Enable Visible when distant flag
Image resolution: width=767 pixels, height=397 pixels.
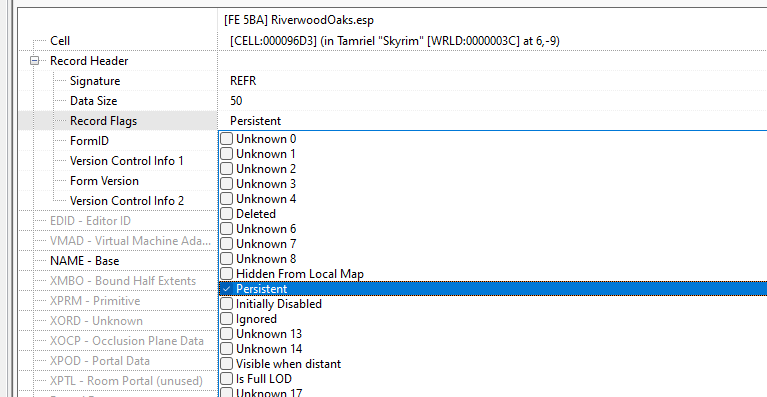click(x=226, y=364)
